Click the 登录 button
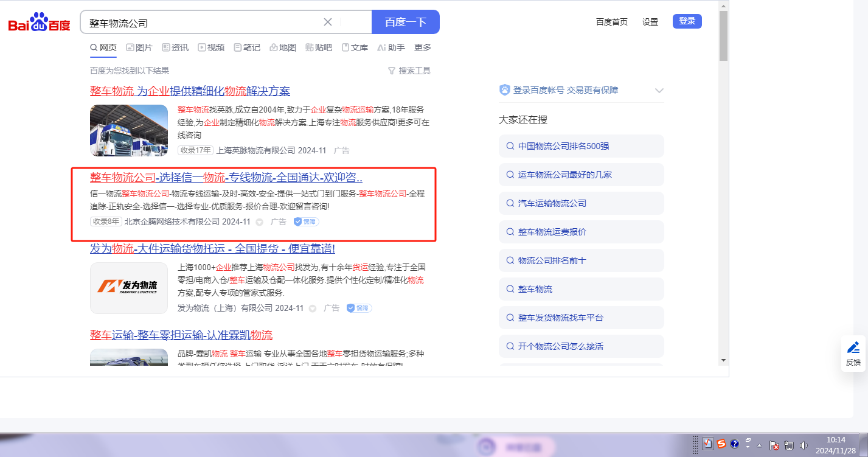This screenshot has height=457, width=868. 687,21
